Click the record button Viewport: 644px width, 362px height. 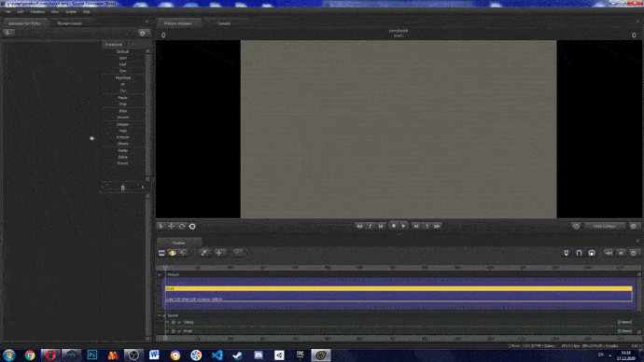pos(394,226)
